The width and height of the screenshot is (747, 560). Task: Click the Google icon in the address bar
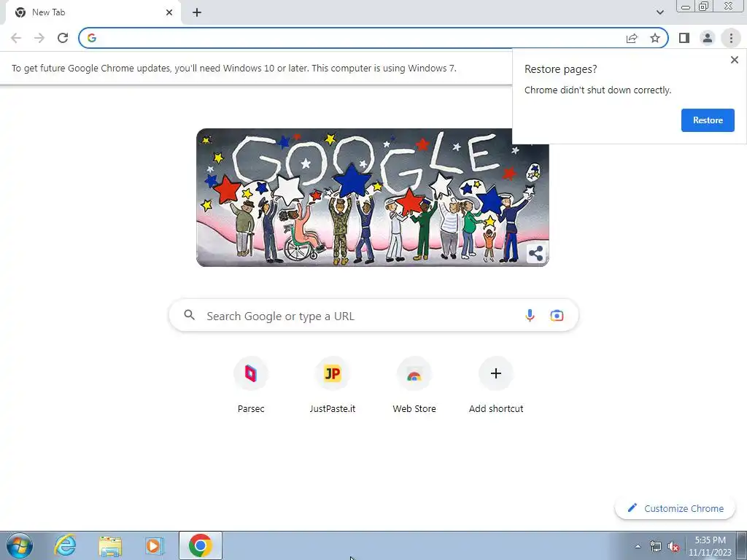(x=92, y=38)
